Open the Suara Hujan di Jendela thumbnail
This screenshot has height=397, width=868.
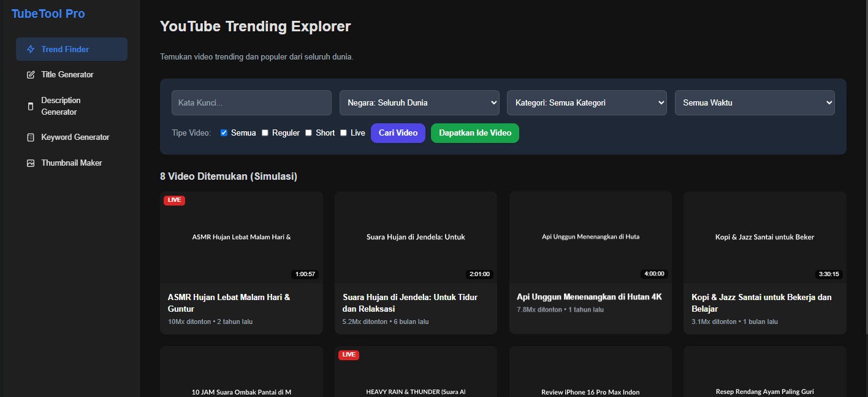point(416,237)
